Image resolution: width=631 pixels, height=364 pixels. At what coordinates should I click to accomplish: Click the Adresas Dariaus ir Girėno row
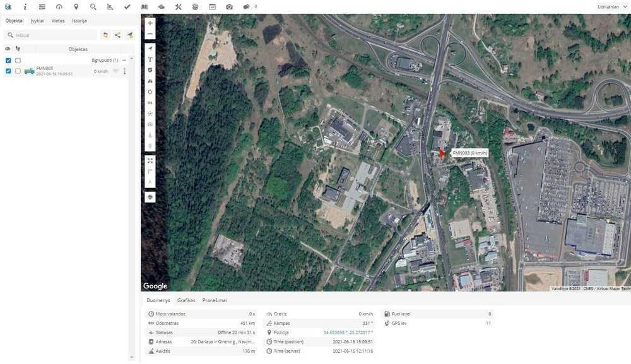[201, 342]
